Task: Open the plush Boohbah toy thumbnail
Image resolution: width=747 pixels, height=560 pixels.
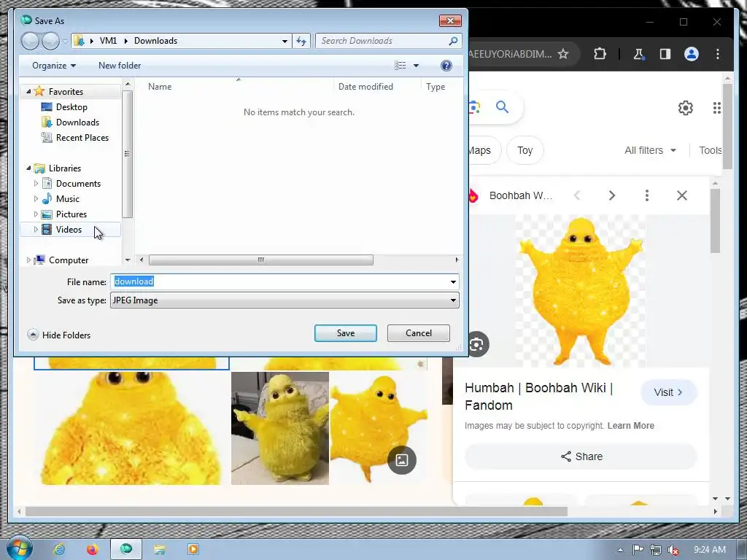Action: point(279,428)
